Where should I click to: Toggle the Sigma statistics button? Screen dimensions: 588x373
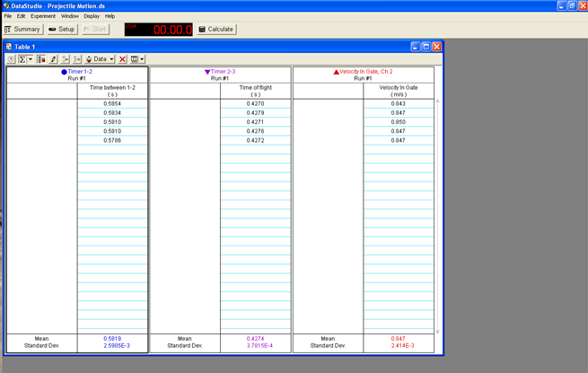(22, 59)
